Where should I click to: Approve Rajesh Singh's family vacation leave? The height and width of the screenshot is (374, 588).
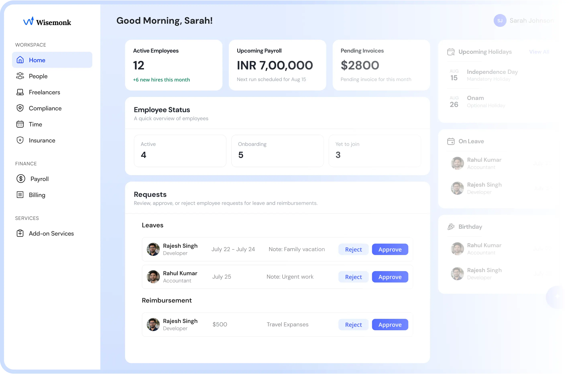tap(390, 249)
